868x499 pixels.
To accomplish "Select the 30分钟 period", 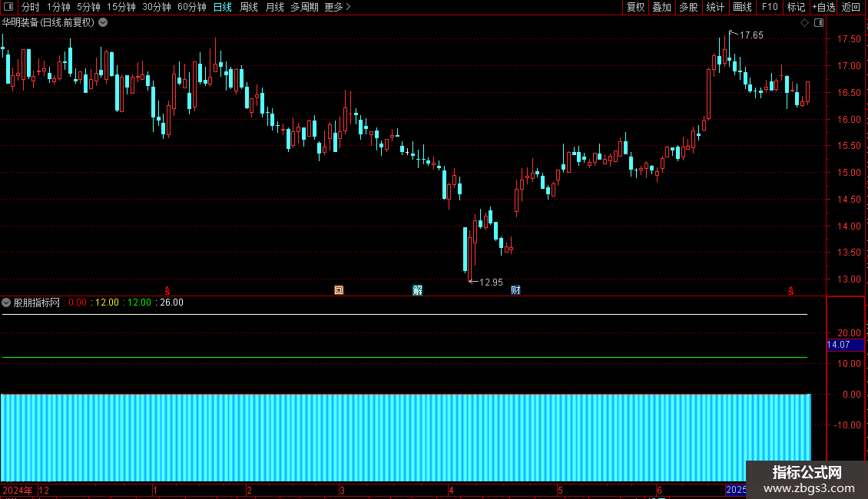I will pyautogui.click(x=157, y=7).
